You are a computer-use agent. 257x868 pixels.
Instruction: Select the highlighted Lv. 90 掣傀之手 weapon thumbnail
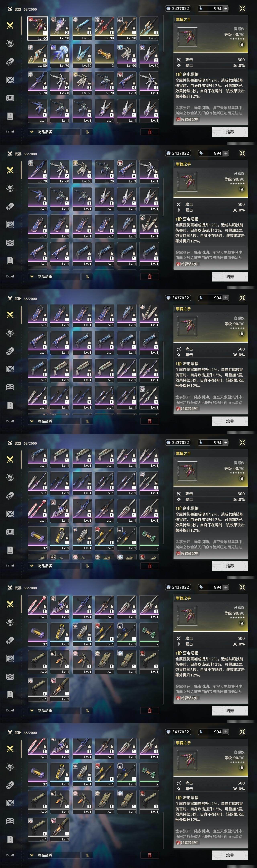click(38, 29)
